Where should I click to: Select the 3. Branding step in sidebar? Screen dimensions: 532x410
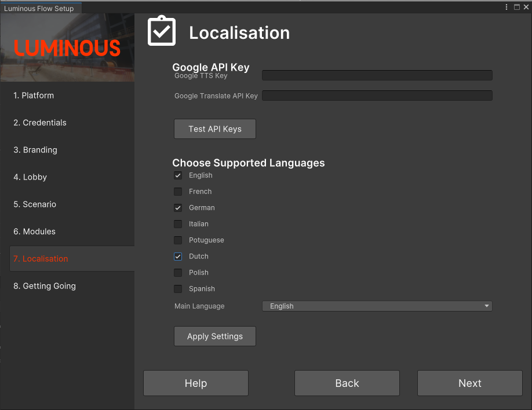(35, 150)
